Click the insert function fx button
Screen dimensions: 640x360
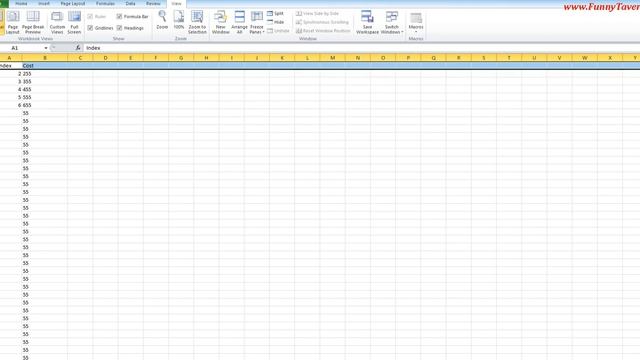(x=78, y=48)
